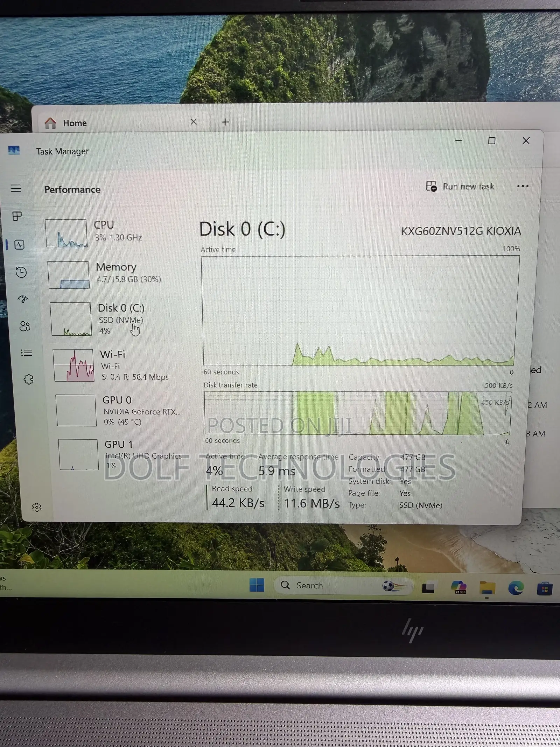The image size is (560, 747).
Task: Select Wi-Fi in the performance list
Action: [121, 365]
